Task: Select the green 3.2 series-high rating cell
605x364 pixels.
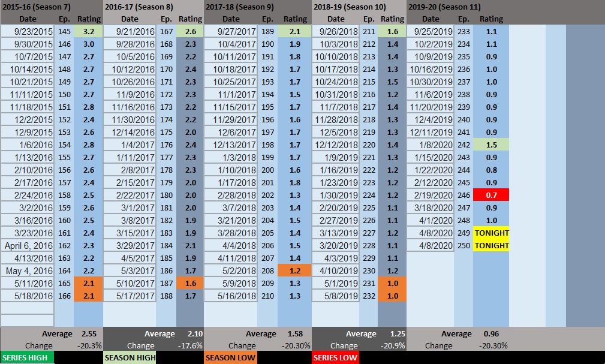Action: click(89, 31)
